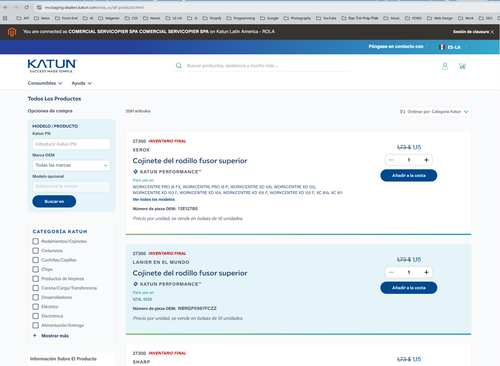The width and height of the screenshot is (500, 366).
Task: Open the API bookmarks folder
Action: [23, 18]
